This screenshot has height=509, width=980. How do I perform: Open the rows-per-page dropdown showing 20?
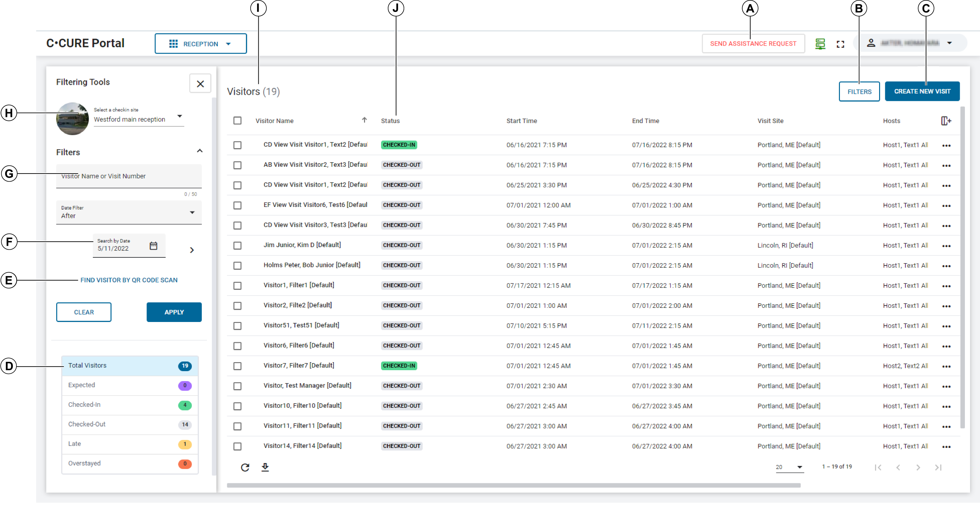point(790,467)
